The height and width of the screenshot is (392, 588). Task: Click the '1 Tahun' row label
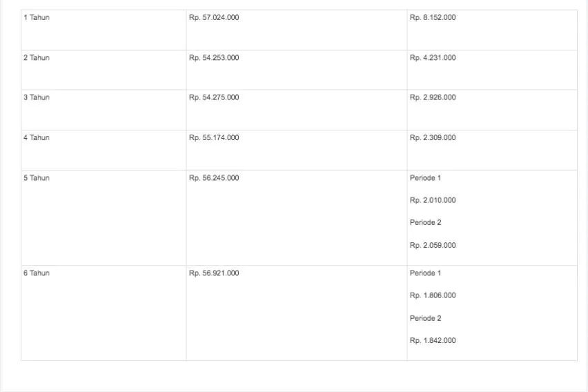point(37,18)
